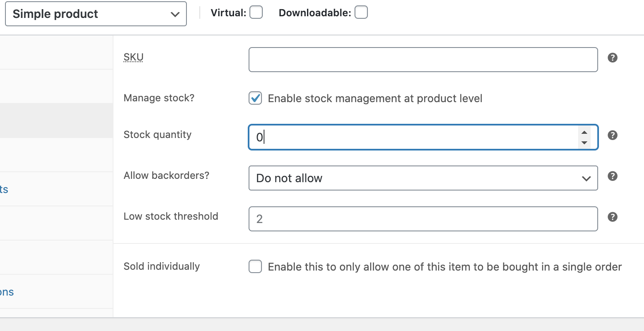
Task: Click the SKU abbreviation label
Action: [x=133, y=57]
